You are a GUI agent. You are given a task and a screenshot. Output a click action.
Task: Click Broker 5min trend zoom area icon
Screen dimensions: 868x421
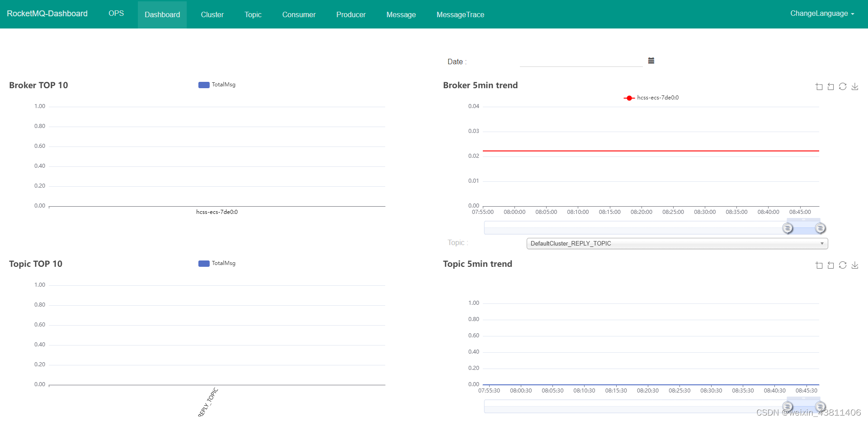(x=819, y=86)
